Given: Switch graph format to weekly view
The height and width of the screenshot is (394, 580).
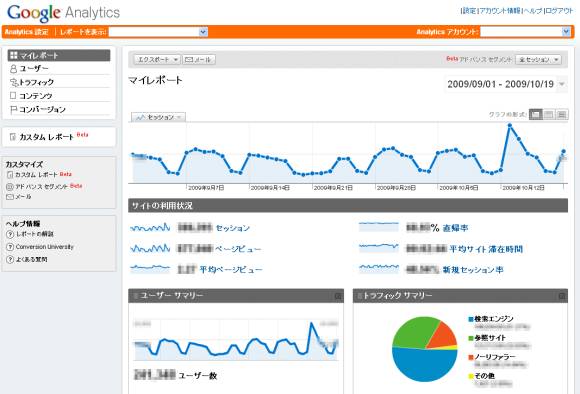Looking at the screenshot, I should click(x=549, y=114).
